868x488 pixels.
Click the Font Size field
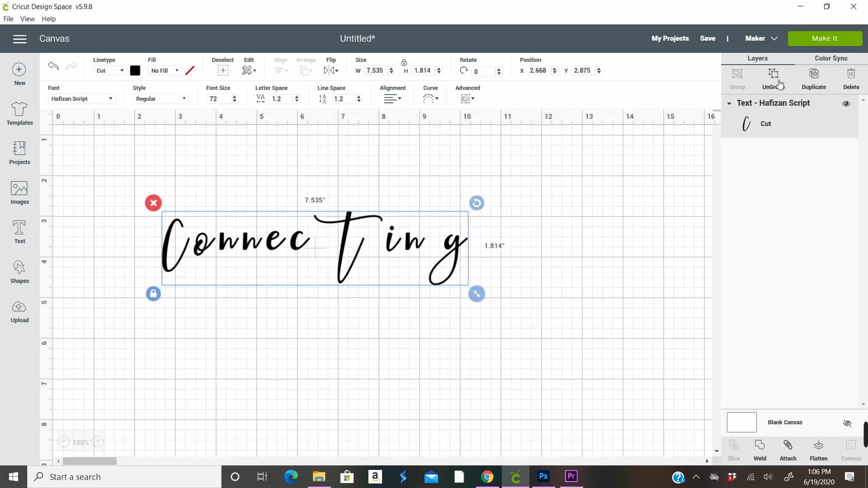coord(218,99)
